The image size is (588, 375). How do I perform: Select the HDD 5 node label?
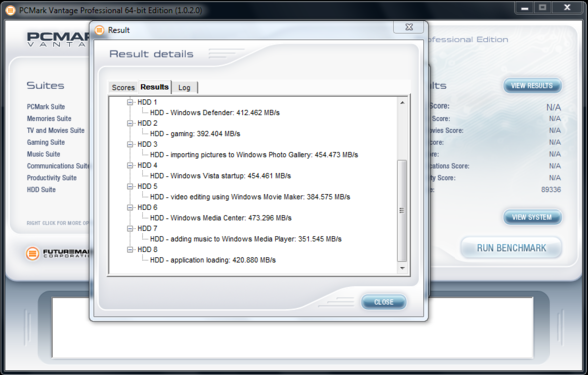(x=147, y=186)
